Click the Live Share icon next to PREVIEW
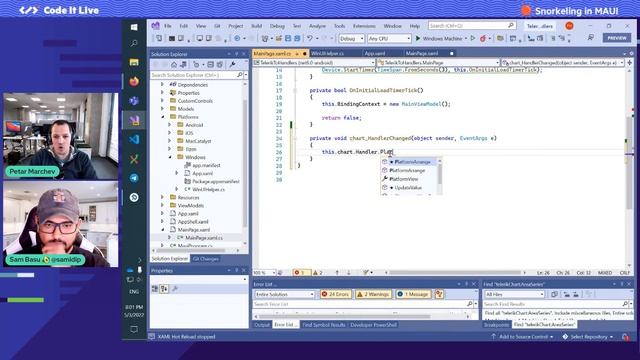The width and height of the screenshot is (640, 360). coord(590,38)
